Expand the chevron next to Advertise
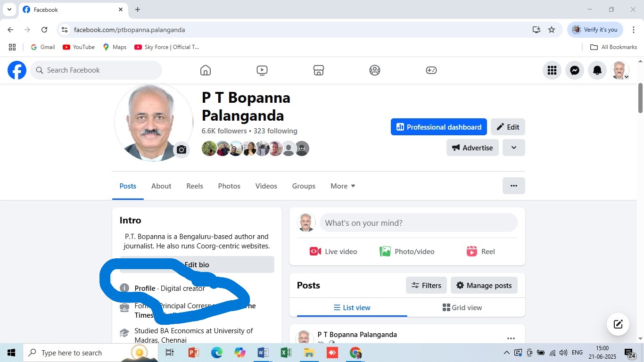This screenshot has height=362, width=644. tap(514, 148)
